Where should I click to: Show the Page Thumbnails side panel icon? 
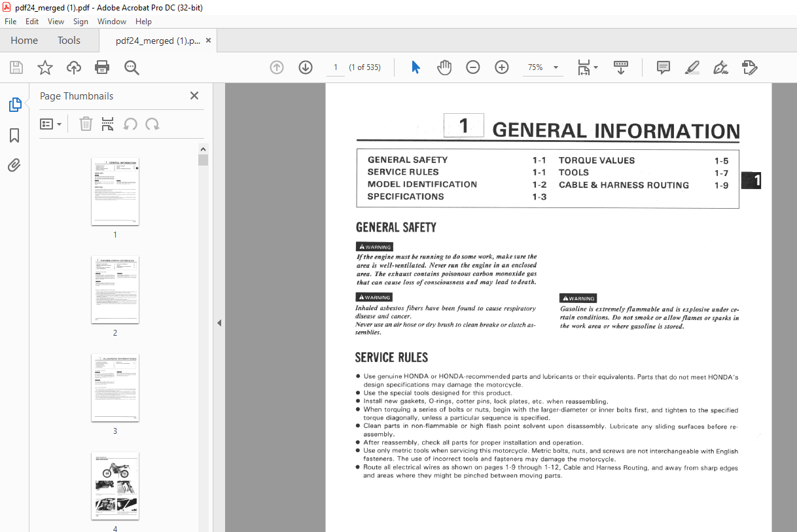pos(14,105)
